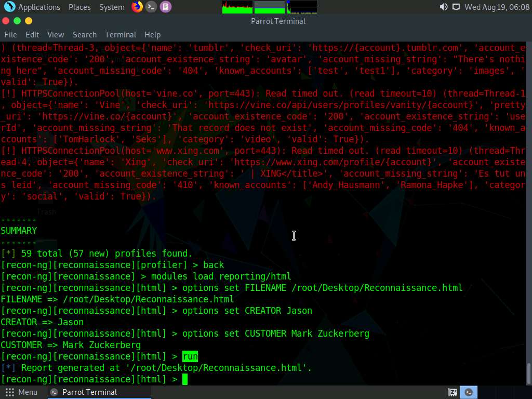The image size is (532, 399).
Task: Open the network usage monitor graph
Action: (302, 7)
